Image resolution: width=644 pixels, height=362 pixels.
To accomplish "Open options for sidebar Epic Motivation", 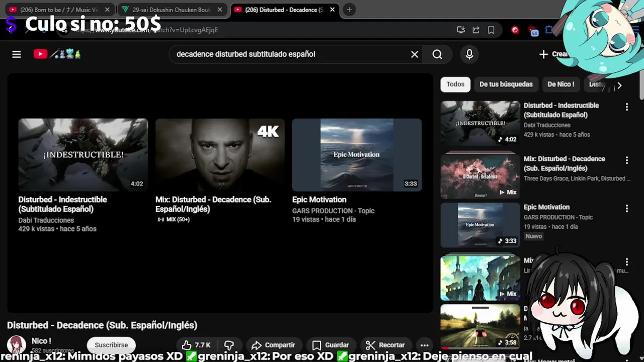I will [627, 208].
